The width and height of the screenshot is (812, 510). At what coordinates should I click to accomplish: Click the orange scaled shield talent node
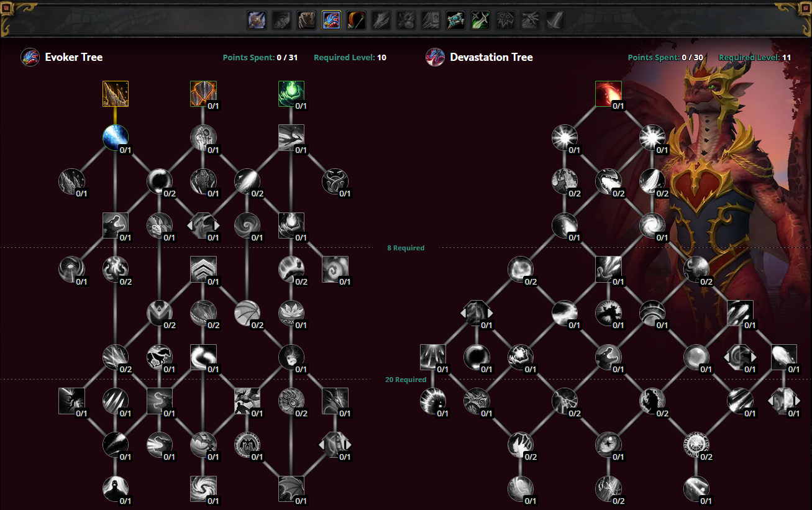point(203,94)
